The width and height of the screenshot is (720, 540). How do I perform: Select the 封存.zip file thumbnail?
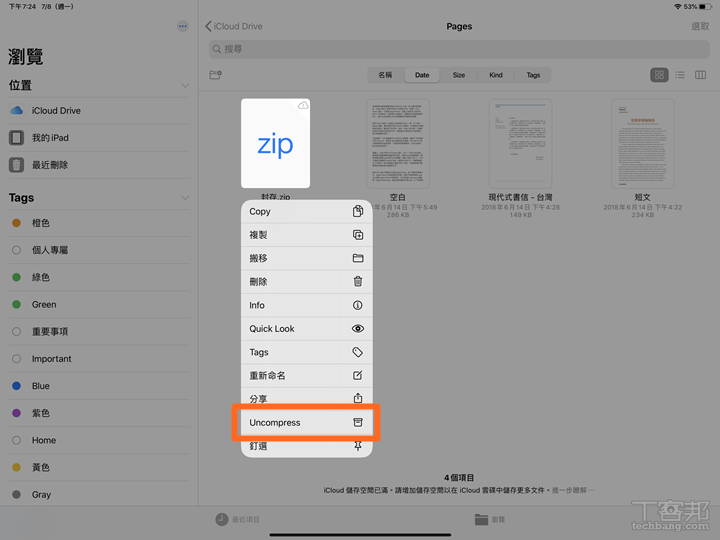(276, 143)
